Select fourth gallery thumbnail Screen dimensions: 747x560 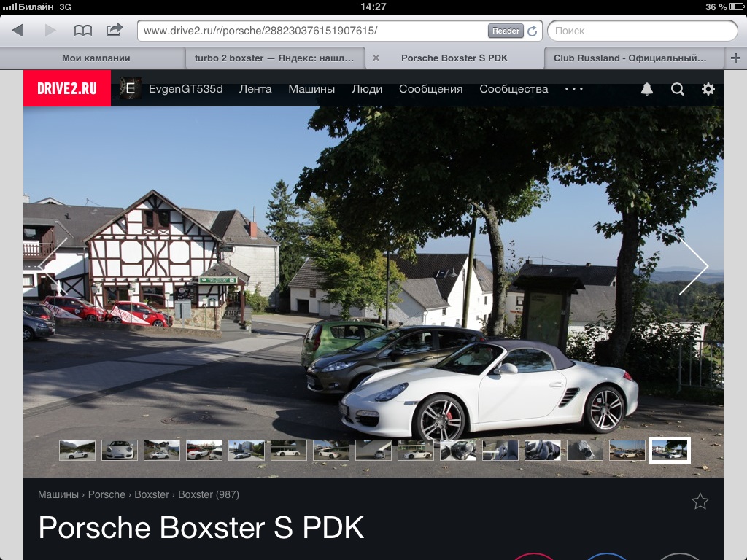[204, 450]
